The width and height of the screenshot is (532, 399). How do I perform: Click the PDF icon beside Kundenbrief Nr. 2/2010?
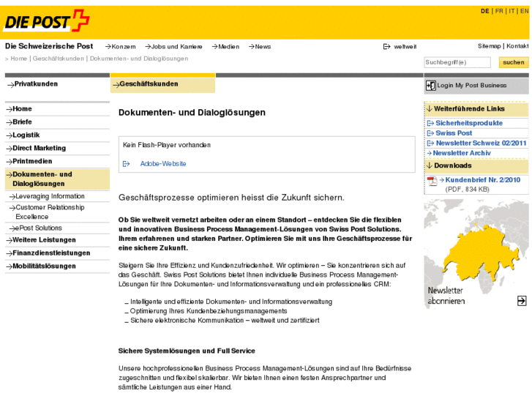point(432,181)
